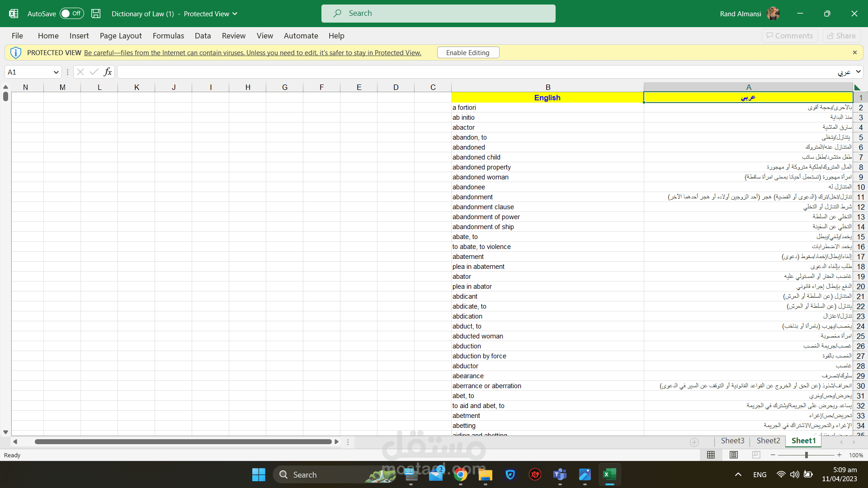Click the zoom slider in the status bar
Screen dimensions: 868x488
coord(807,455)
